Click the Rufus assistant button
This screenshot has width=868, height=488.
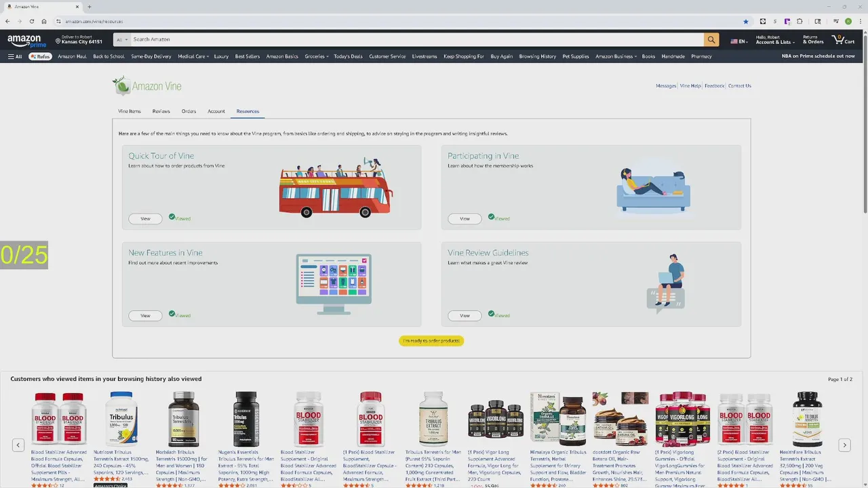pos(40,56)
